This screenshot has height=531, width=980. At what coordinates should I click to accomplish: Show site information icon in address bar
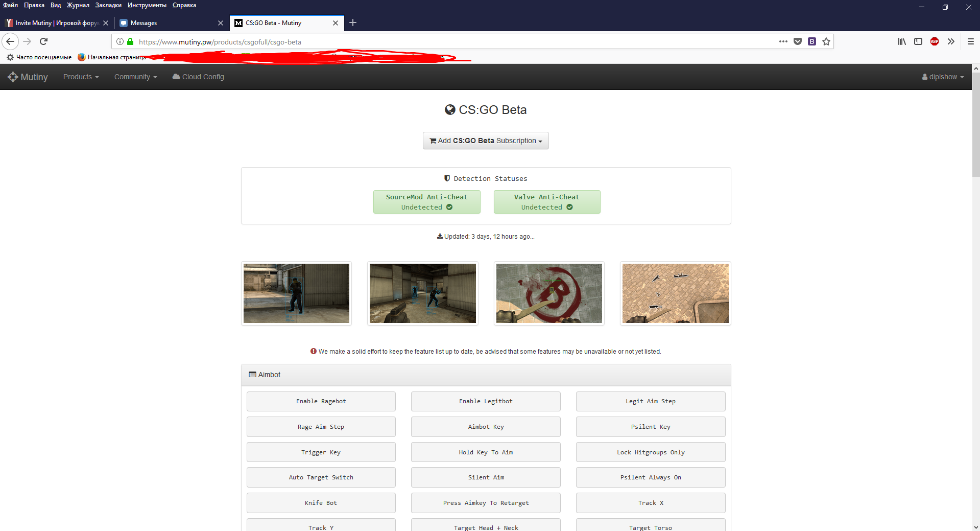coord(120,42)
